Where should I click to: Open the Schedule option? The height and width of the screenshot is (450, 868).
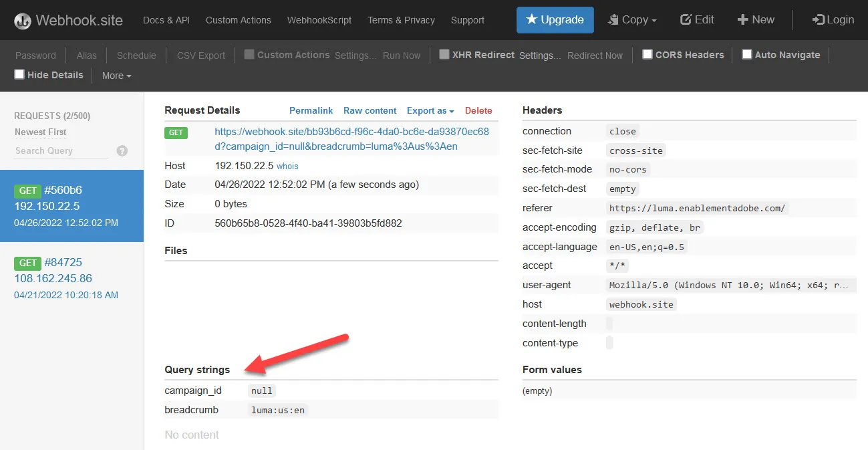[x=136, y=55]
